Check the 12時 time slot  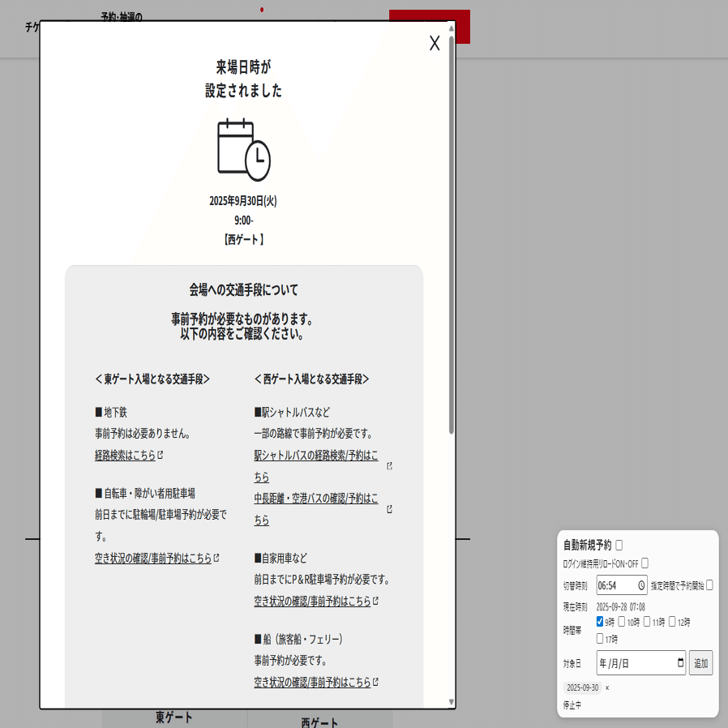tap(672, 622)
